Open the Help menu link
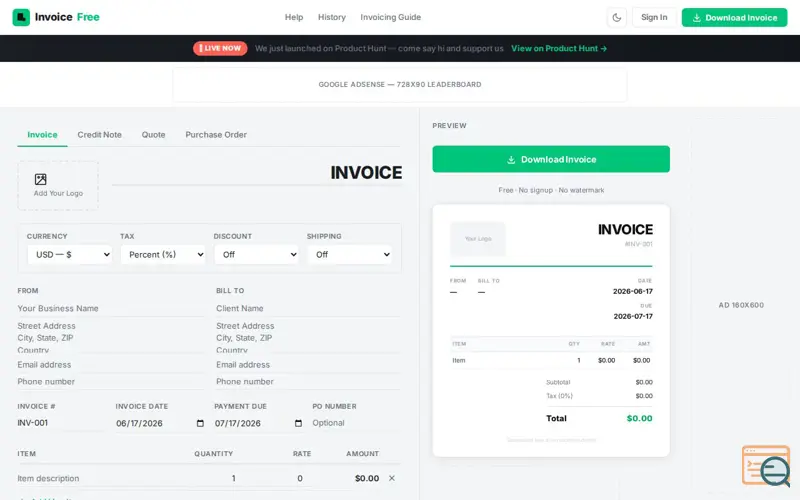Screen dimensions: 800x500 coord(294,17)
